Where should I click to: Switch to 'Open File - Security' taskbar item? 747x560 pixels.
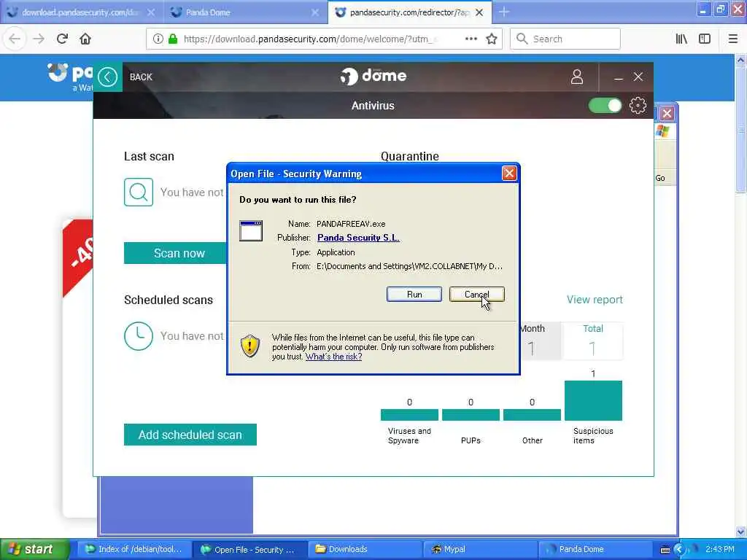(249, 550)
